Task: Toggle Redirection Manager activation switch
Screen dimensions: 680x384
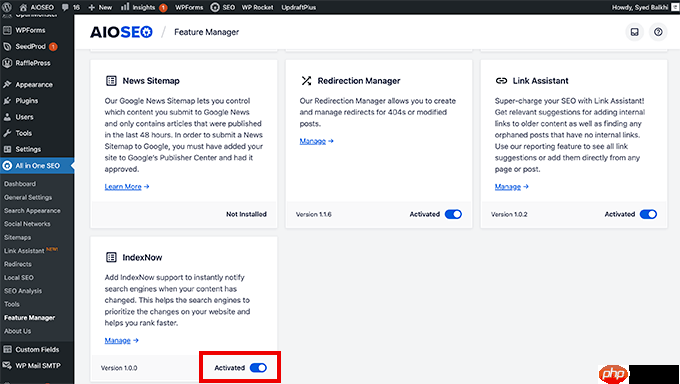Action: (453, 214)
